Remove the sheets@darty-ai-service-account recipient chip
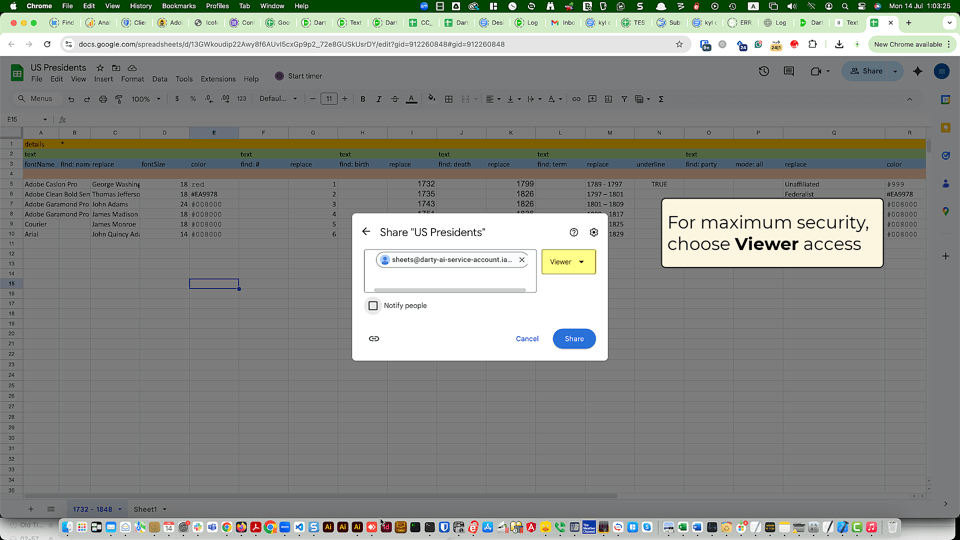The image size is (960, 540). tap(522, 260)
